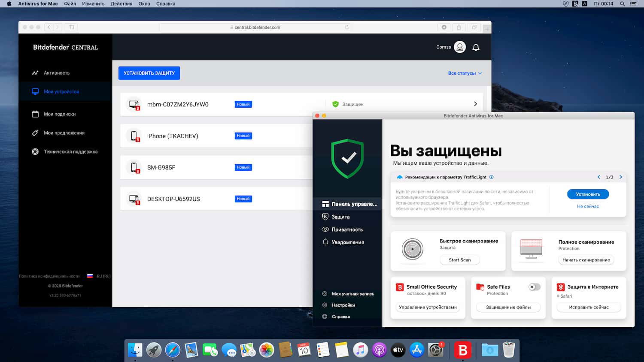Show next TrafficLight recommendation with right arrow
This screenshot has width=644, height=362.
[x=620, y=177]
